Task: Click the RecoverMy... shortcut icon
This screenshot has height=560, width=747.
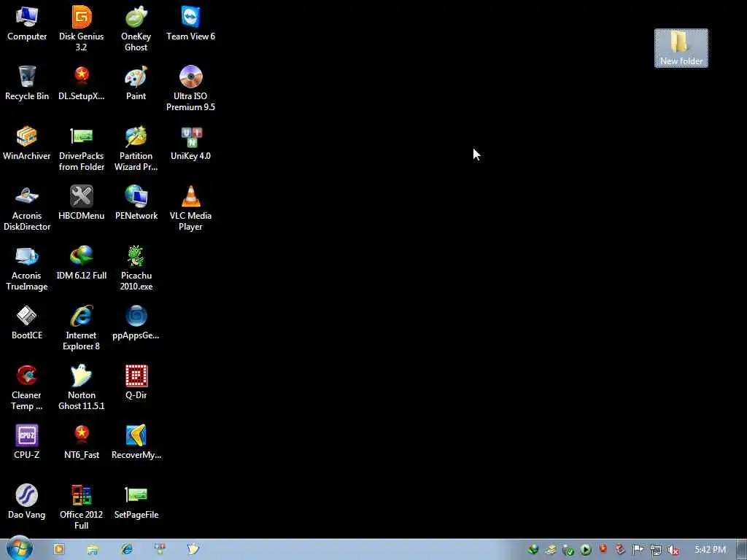Action: coord(136,443)
